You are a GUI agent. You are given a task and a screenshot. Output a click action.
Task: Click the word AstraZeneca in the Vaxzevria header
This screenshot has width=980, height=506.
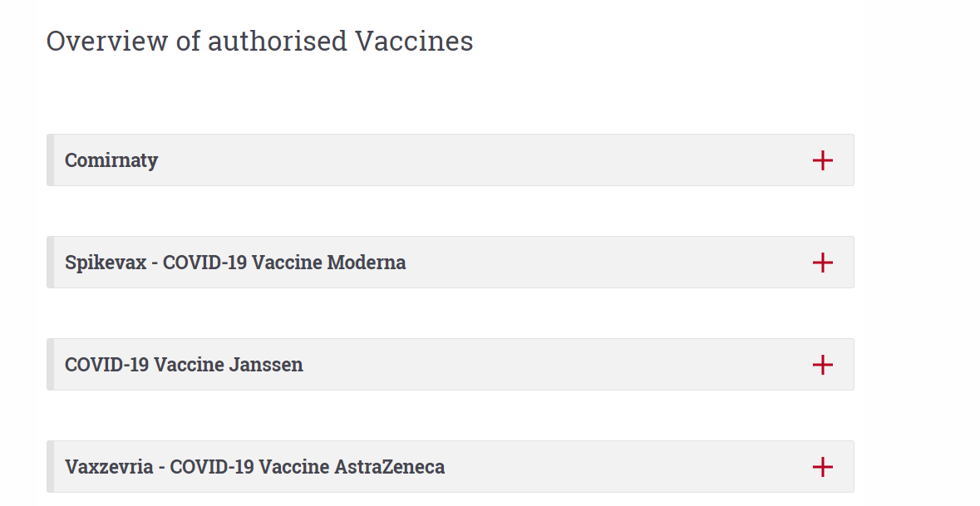pos(389,467)
